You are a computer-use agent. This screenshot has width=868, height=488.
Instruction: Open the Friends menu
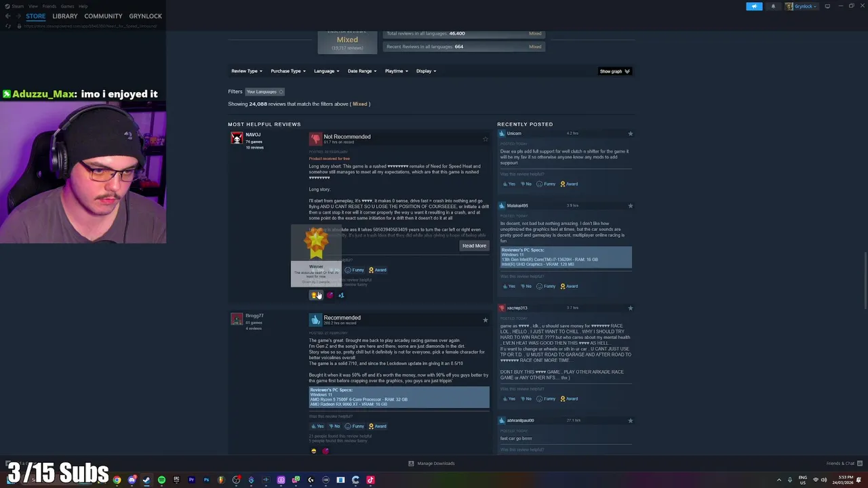[50, 6]
